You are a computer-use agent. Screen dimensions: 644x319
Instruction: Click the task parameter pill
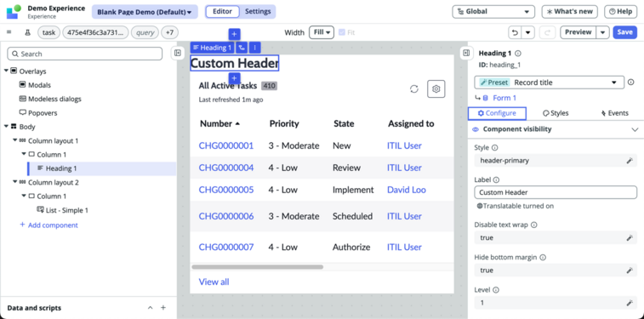pyautogui.click(x=48, y=32)
